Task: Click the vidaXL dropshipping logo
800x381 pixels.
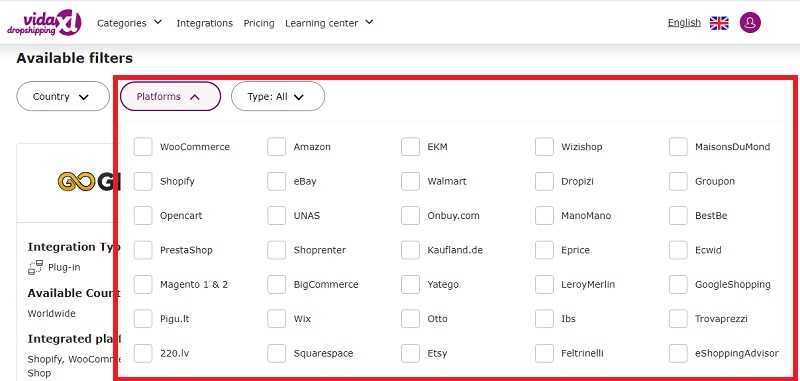Action: [44, 23]
